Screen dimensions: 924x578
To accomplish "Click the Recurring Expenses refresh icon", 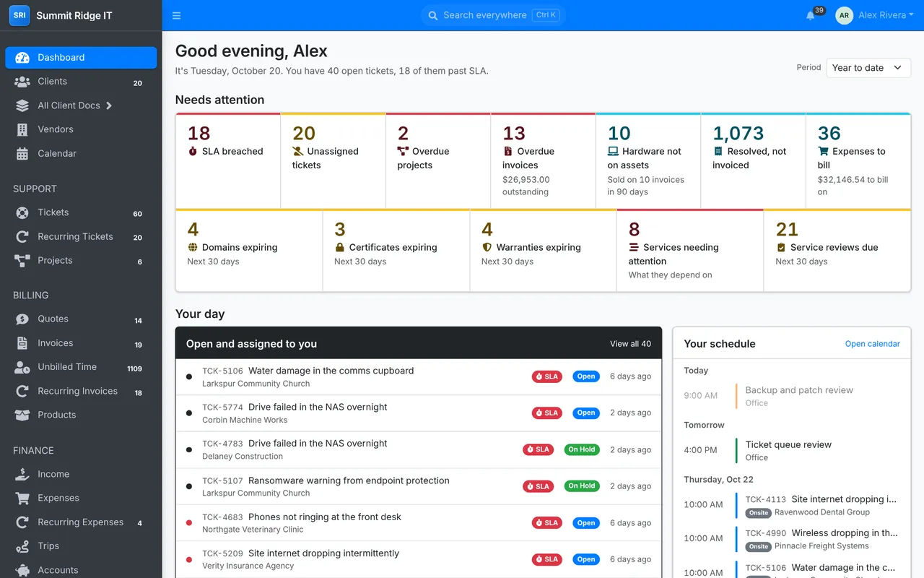I will pos(22,522).
